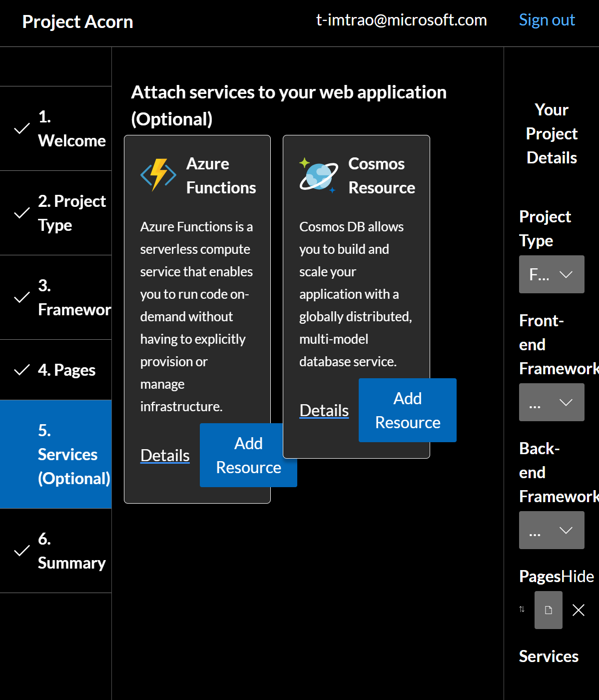
Task: Go to step 1. Welcome
Action: (55, 128)
